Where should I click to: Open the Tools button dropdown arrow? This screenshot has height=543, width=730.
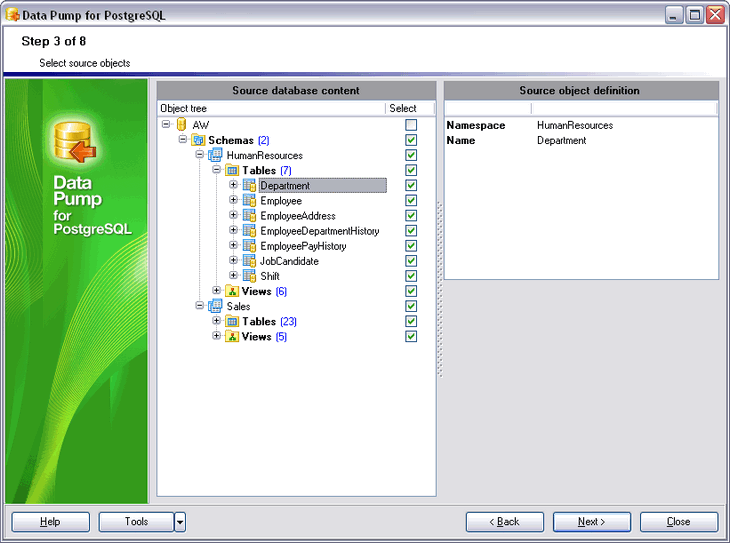180,521
